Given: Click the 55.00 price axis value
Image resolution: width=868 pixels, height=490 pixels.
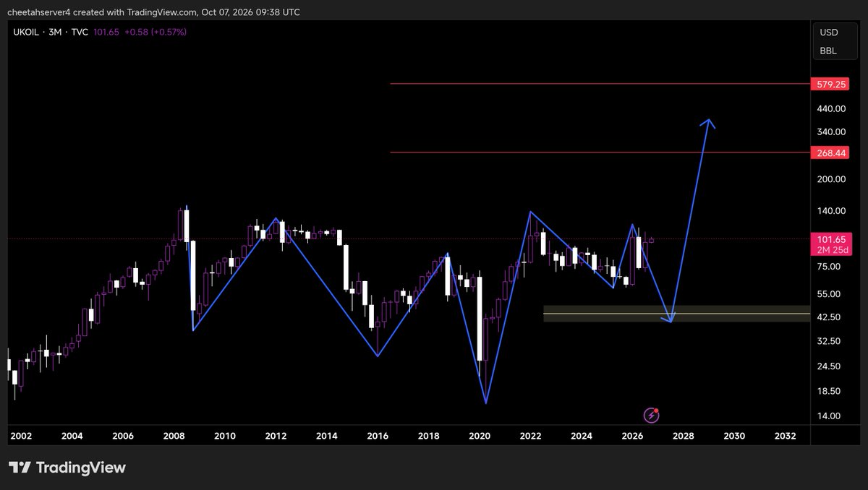Looking at the screenshot, I should pyautogui.click(x=830, y=294).
